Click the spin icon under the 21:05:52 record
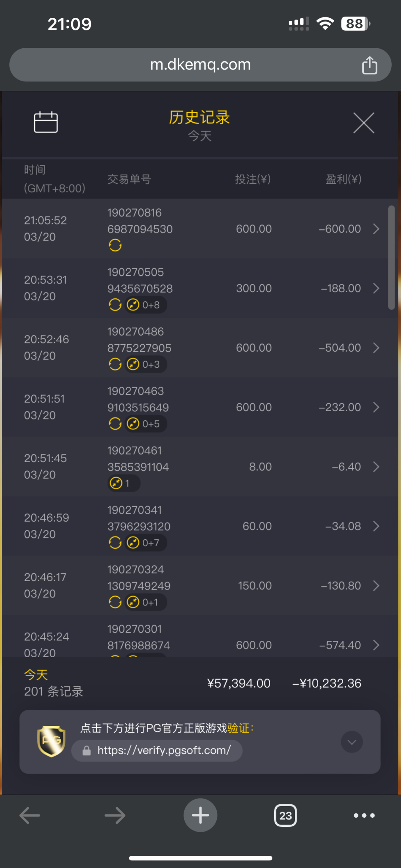401x868 pixels. (115, 246)
